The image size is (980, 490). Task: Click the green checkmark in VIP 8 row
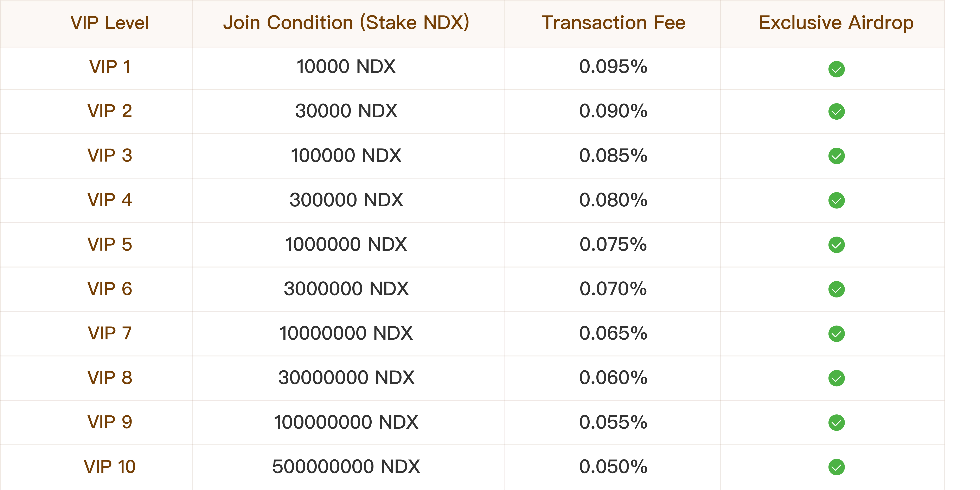(x=836, y=378)
